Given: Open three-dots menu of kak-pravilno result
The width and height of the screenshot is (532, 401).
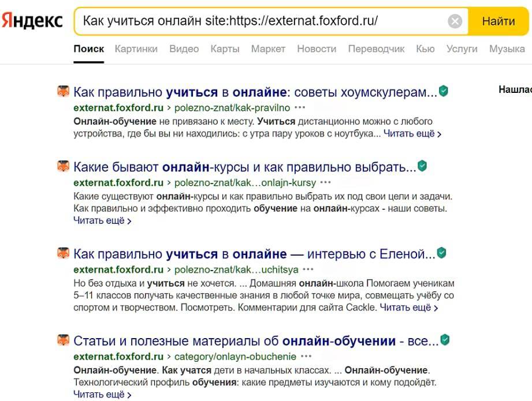Looking at the screenshot, I should (x=300, y=107).
